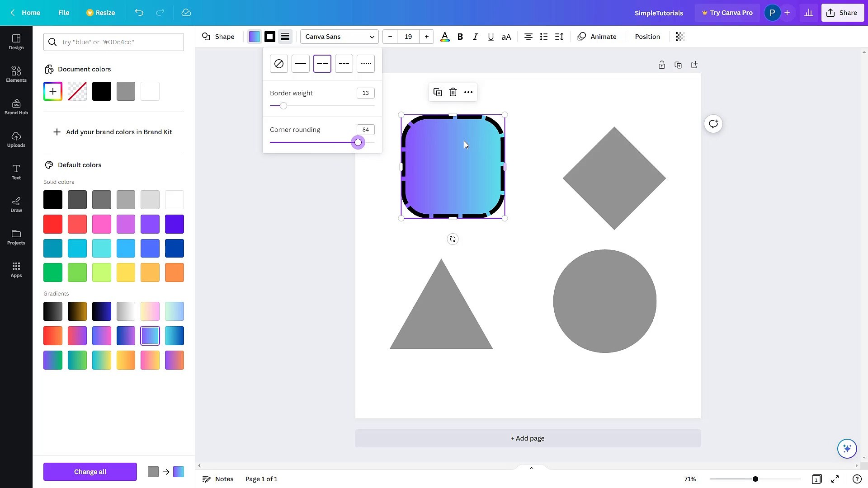Delete the selected shape with trash icon

[x=453, y=92]
